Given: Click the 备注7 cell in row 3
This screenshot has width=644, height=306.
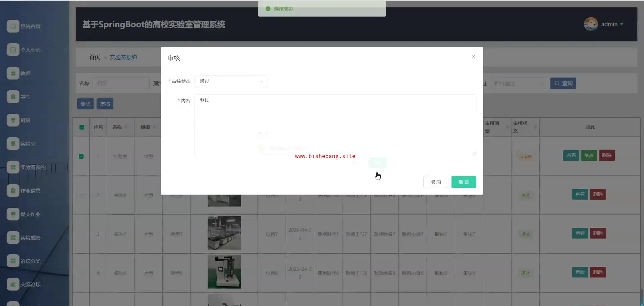Looking at the screenshot, I should click(x=469, y=234).
